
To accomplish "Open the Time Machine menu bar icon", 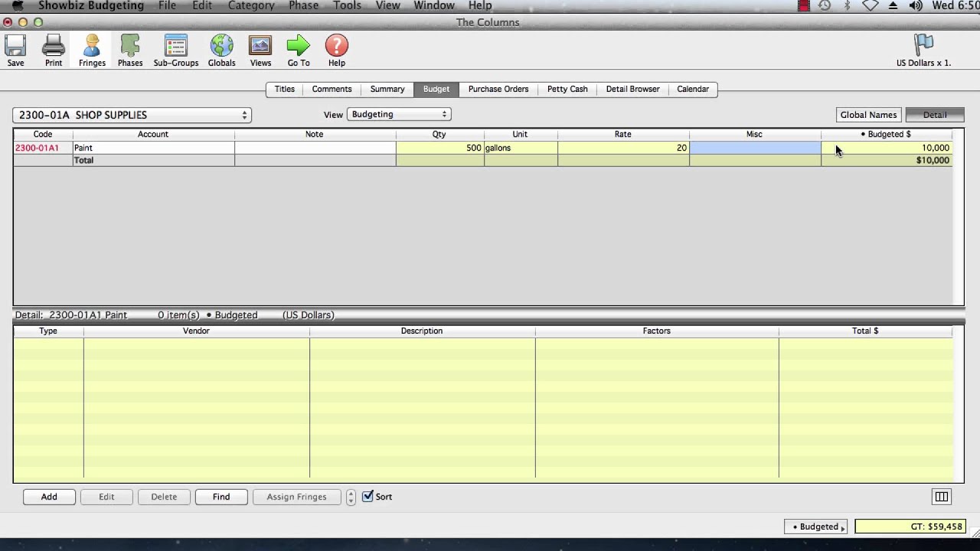I will point(825,5).
